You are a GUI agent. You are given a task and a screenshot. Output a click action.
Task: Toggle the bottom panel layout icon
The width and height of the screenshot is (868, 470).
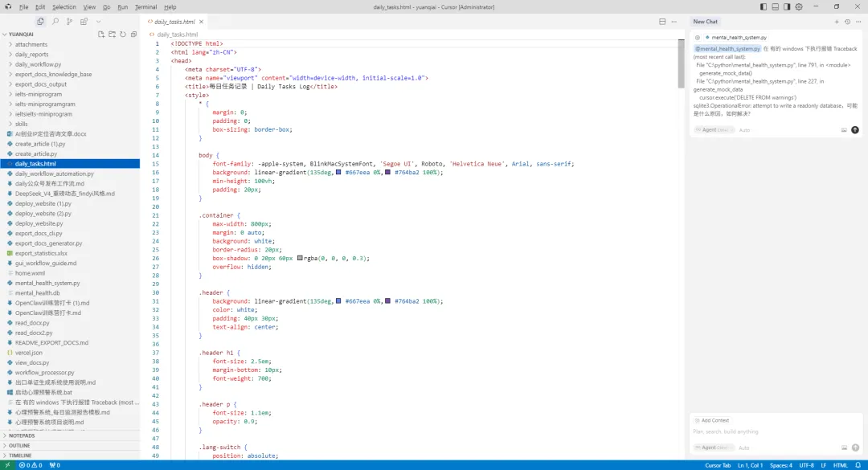[x=775, y=6]
